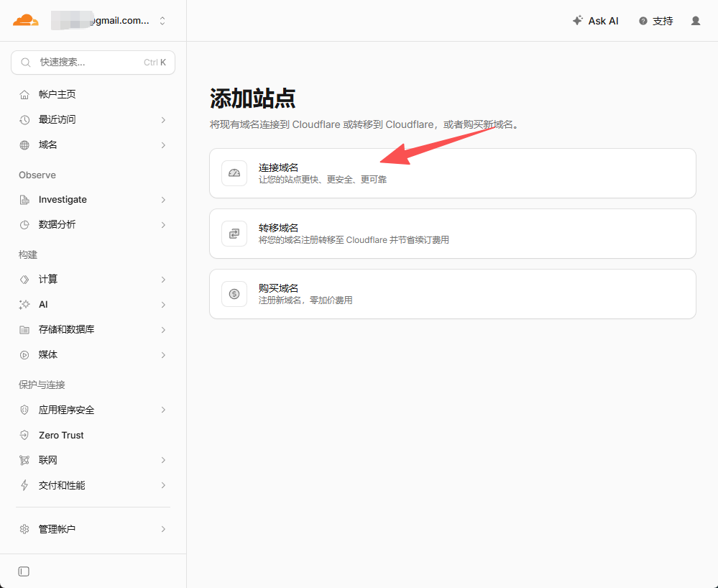Collapse sidebar with the panel toggle icon
718x588 pixels.
(x=24, y=571)
